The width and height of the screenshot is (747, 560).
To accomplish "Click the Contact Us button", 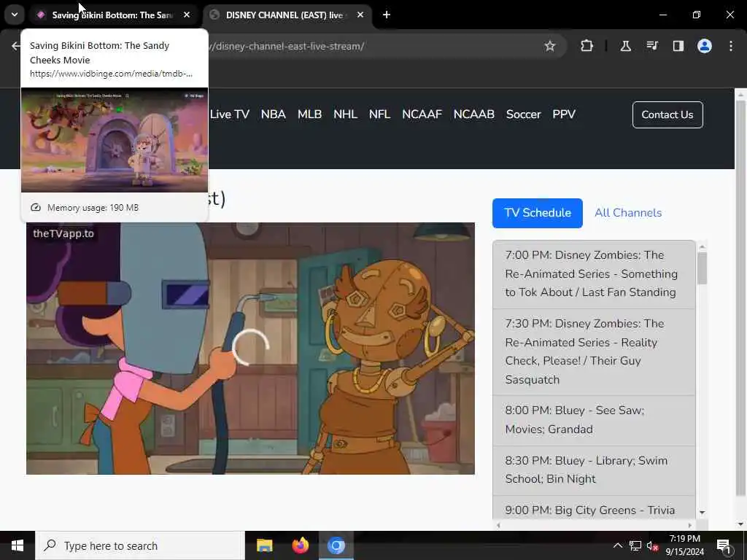I will 667,114.
